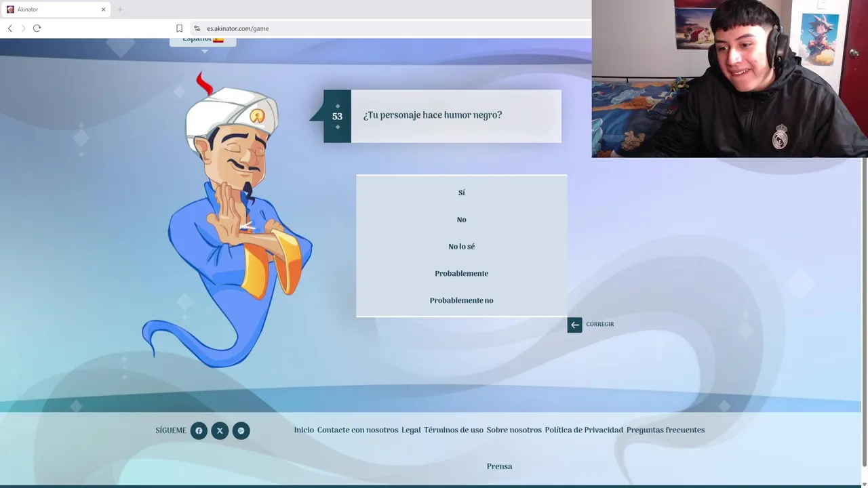The image size is (868, 488).
Task: Select the Akinator browser tab
Action: [x=56, y=9]
